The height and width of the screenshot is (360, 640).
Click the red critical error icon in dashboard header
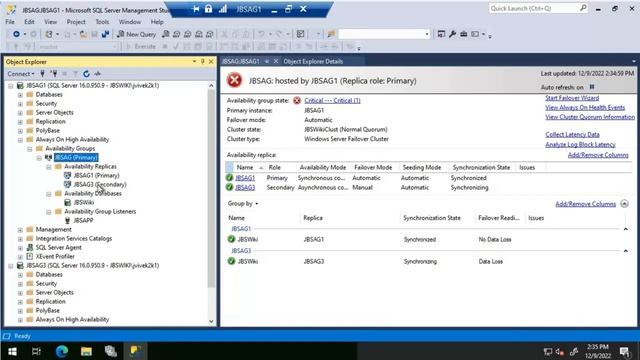tap(235, 80)
